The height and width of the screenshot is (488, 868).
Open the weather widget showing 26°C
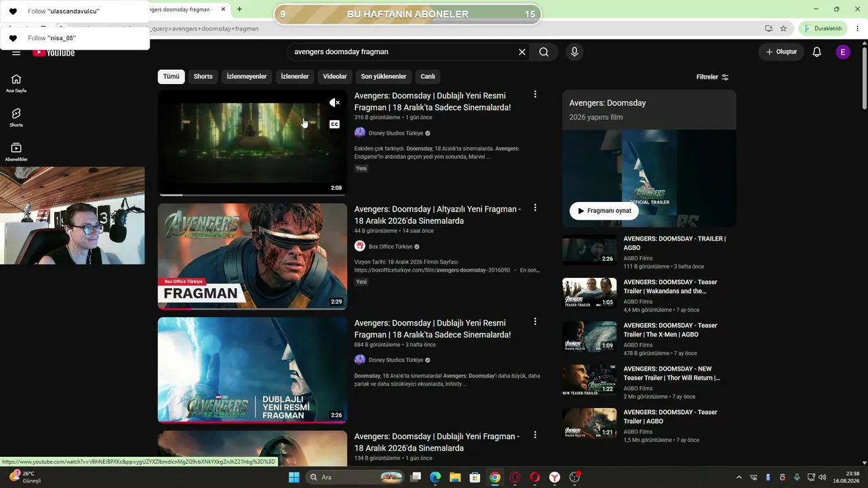click(25, 477)
